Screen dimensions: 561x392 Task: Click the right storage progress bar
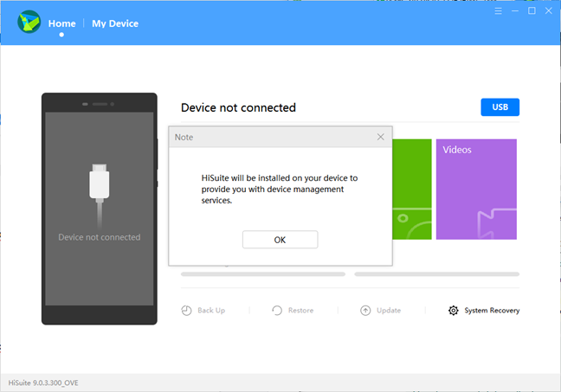(x=437, y=274)
